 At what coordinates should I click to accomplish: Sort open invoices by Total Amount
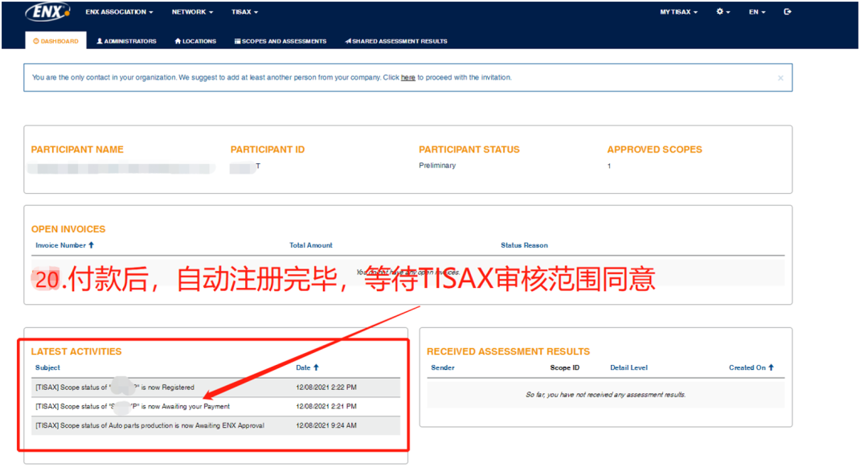(311, 245)
